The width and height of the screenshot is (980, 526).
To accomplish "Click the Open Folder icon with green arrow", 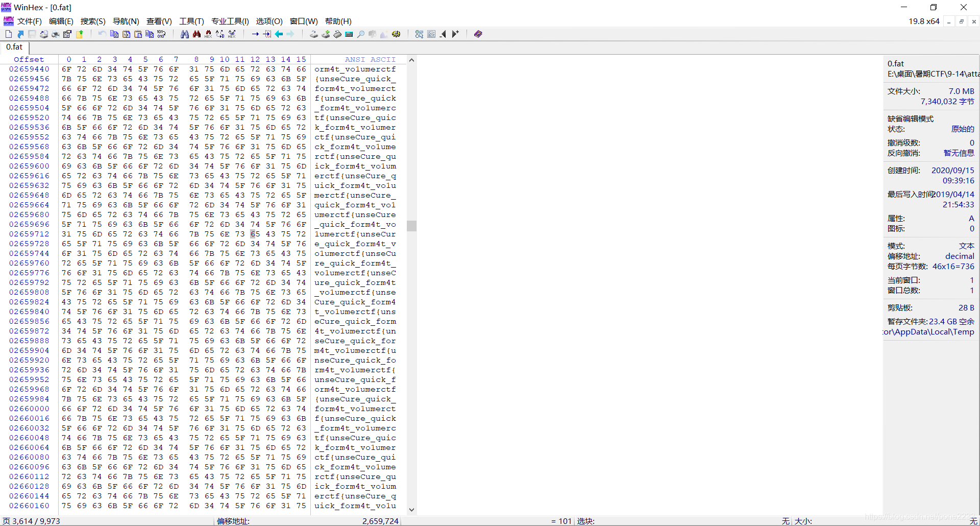I will pyautogui.click(x=80, y=34).
